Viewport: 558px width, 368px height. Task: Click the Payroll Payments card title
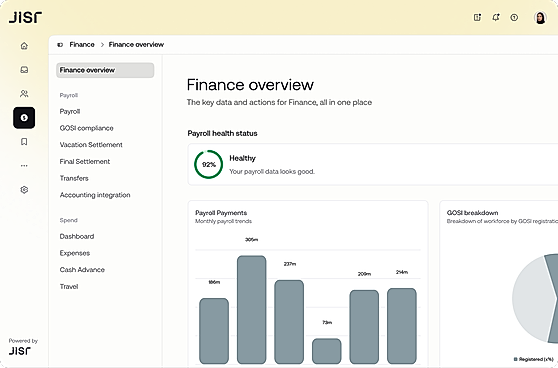click(221, 213)
